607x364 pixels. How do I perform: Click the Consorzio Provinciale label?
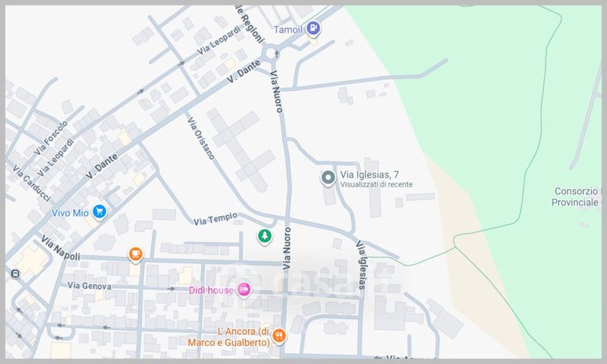click(x=577, y=196)
